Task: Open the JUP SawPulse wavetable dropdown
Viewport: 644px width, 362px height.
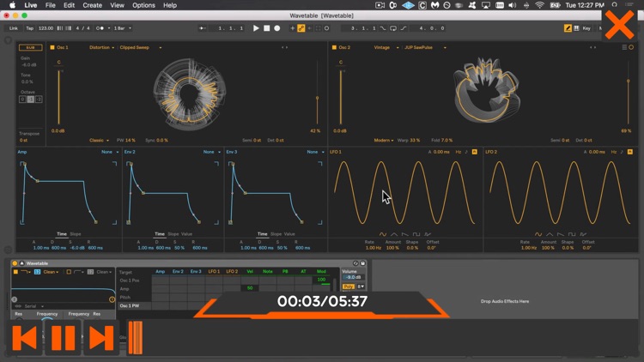Action: point(425,48)
